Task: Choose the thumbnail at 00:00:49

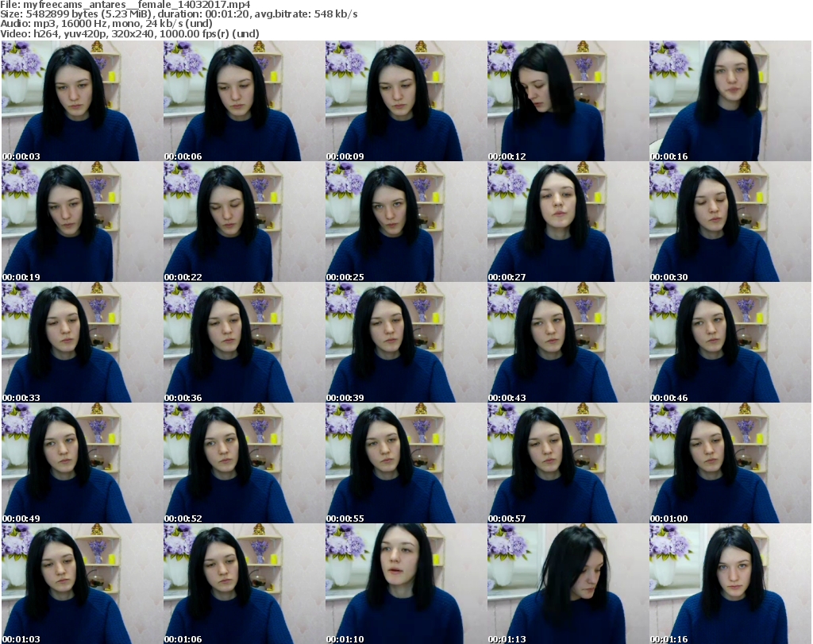Action: tap(82, 464)
